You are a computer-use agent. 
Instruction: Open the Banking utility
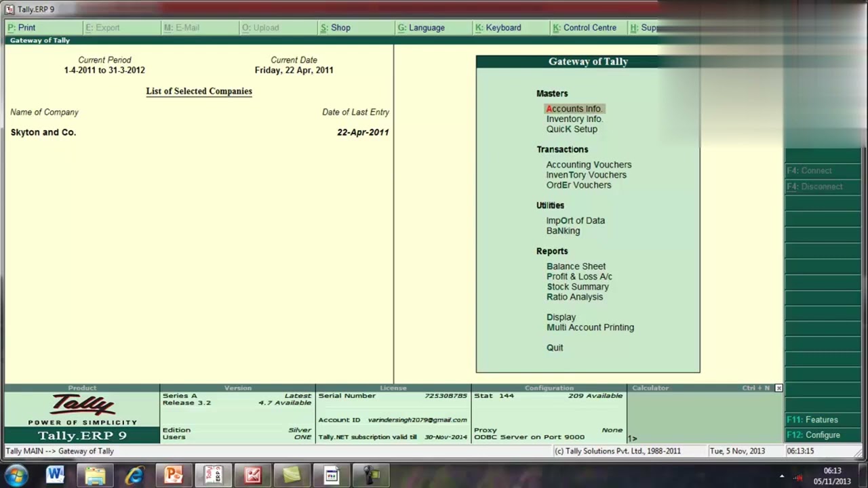563,230
